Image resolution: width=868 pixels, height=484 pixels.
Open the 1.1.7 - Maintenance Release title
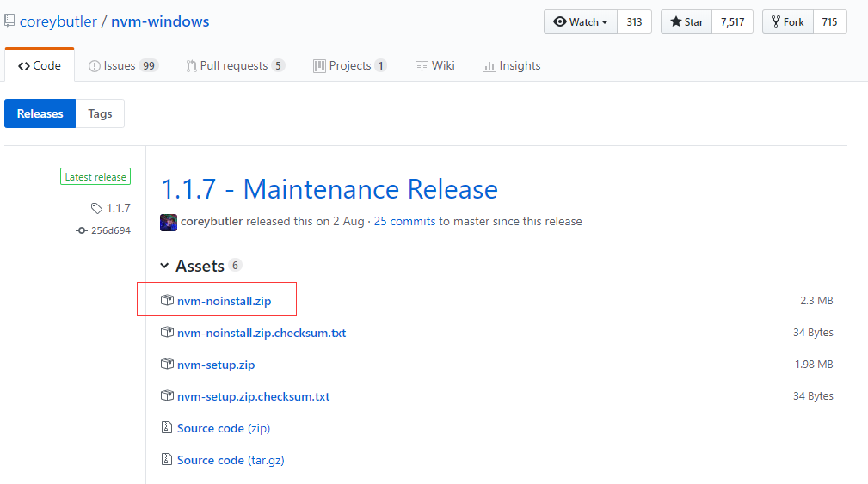point(329,189)
